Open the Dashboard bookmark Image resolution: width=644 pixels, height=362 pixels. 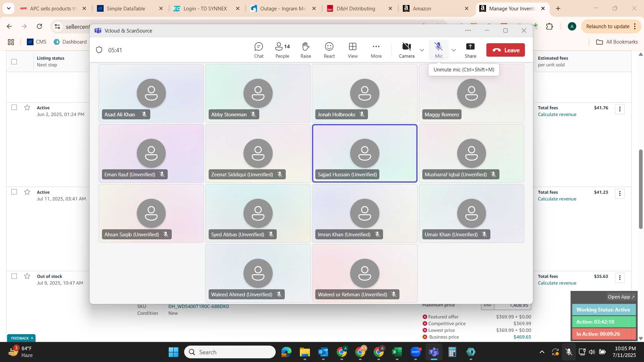click(x=70, y=42)
